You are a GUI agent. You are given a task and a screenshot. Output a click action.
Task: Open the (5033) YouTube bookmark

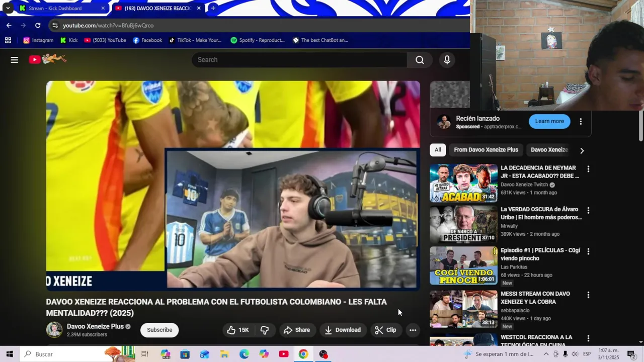click(x=105, y=40)
